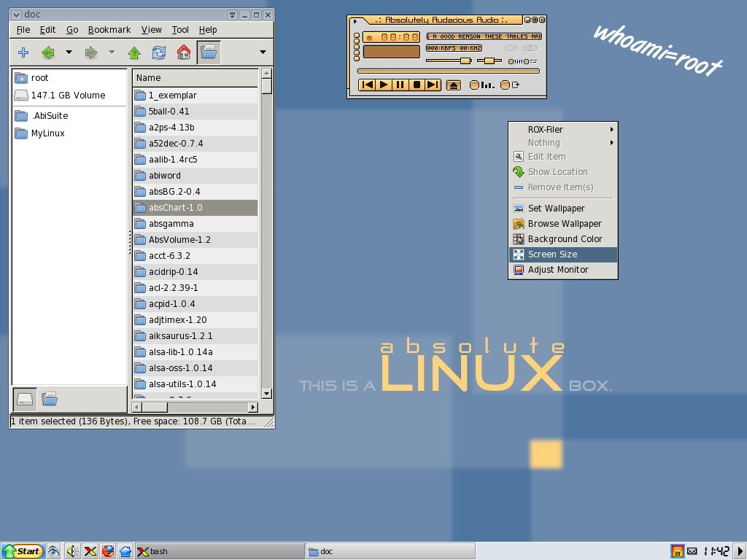Click the Up arrow in ROX-Filer toolbar
747x560 pixels.
[x=133, y=52]
